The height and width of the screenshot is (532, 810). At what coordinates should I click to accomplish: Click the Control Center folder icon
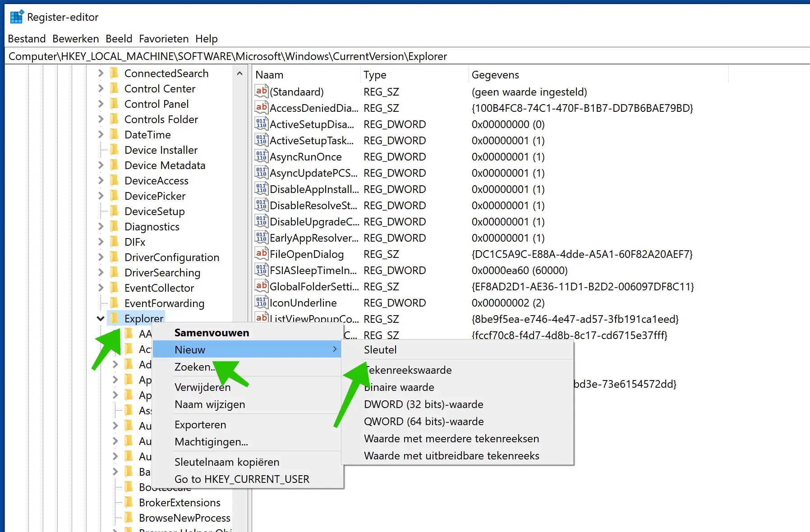click(115, 88)
